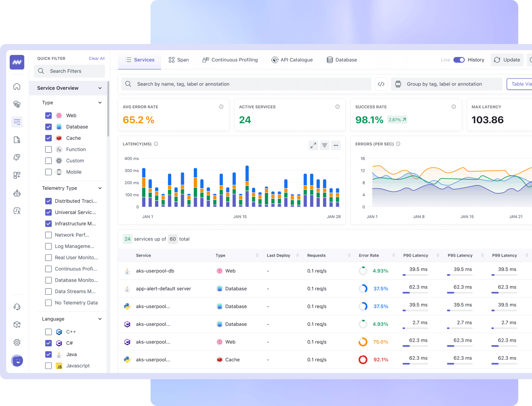
Task: Switch to the Continuous Profiling tab
Action: coord(230,59)
